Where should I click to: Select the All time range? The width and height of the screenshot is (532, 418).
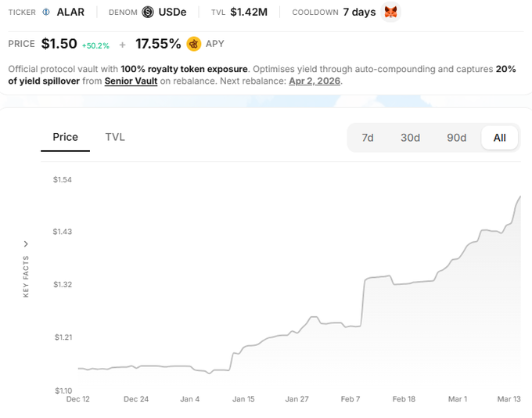500,138
